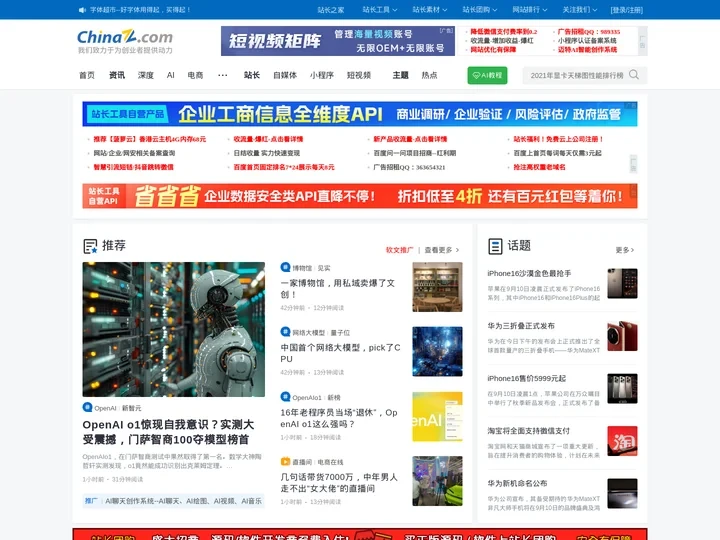Click ad link 推荐【菠萝云】香港云主机
720x540 pixels.
(150, 139)
